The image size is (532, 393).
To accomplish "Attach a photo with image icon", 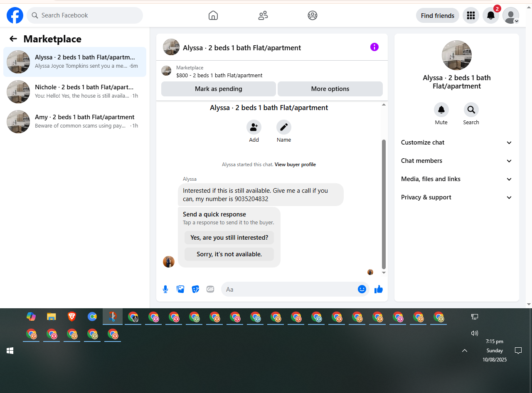I will pos(180,289).
